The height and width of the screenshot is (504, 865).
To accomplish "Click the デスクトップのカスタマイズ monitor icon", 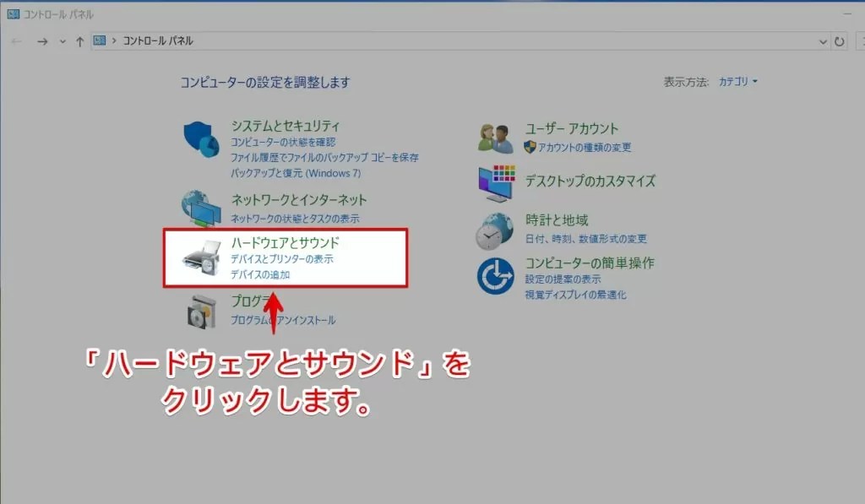I will [498, 182].
